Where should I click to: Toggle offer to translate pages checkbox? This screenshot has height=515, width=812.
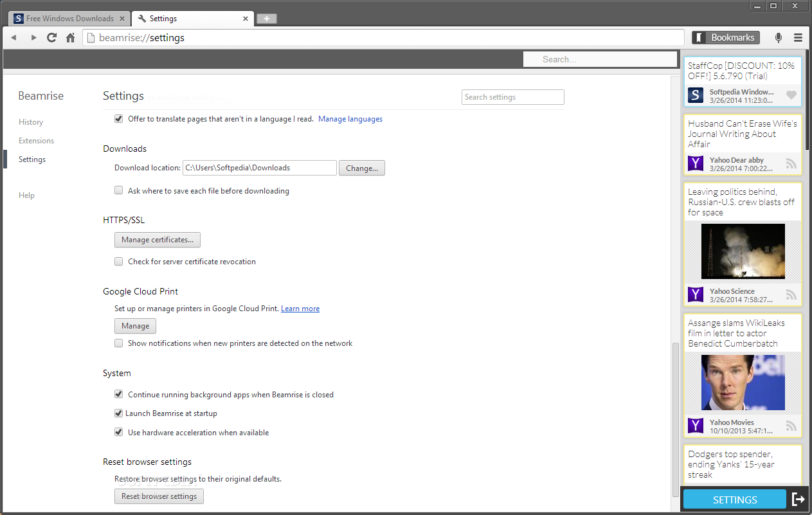(x=118, y=119)
